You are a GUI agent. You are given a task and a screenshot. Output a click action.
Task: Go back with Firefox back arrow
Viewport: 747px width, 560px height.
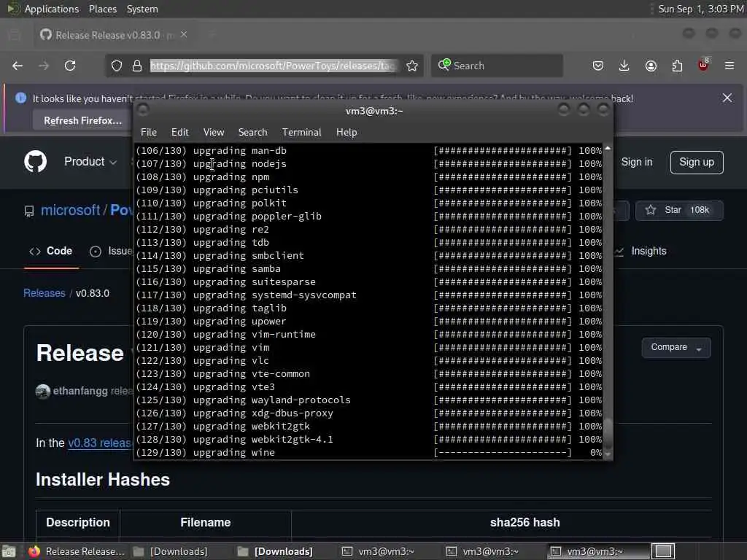pos(18,66)
